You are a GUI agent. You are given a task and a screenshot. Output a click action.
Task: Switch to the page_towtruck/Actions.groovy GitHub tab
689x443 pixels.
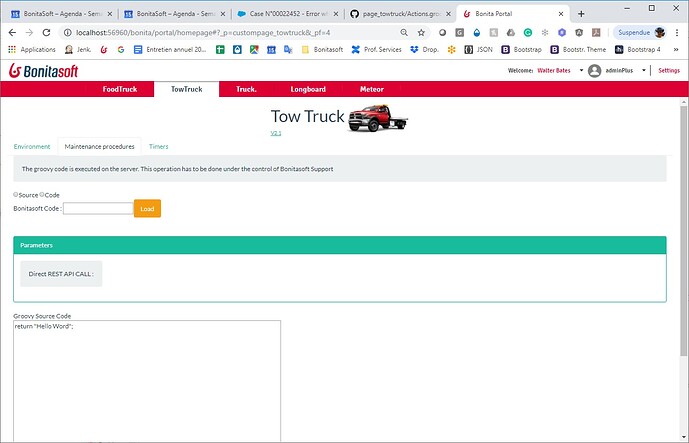401,14
